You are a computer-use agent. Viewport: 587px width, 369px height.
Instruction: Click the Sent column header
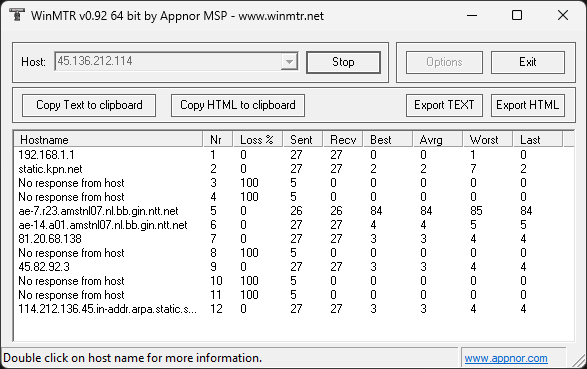(303, 140)
